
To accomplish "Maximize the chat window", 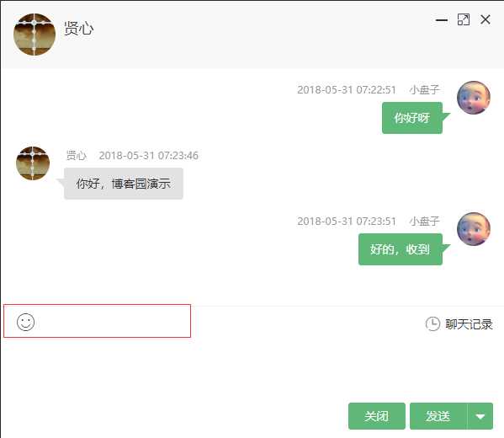I will click(464, 19).
